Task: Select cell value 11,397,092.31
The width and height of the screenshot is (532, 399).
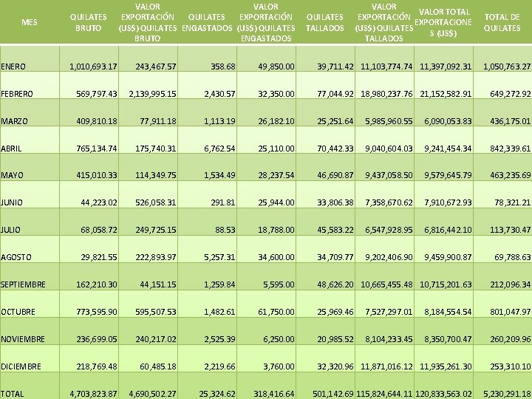Action: coord(446,66)
